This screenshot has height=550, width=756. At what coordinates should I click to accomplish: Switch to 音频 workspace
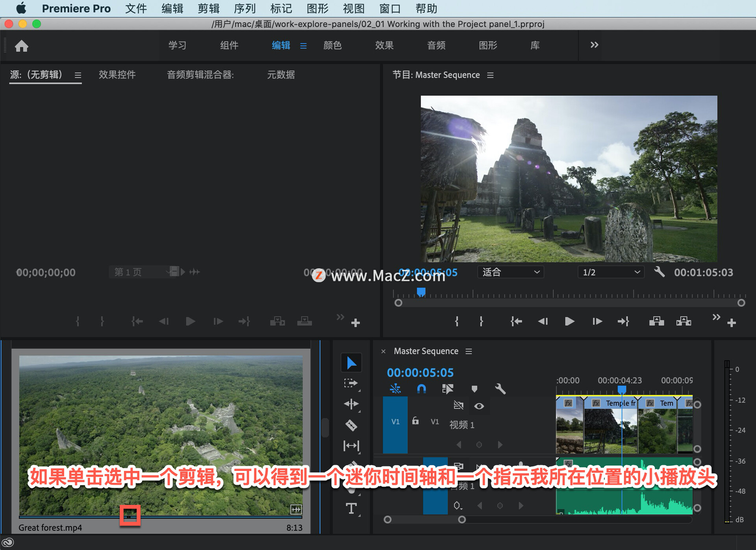[436, 45]
